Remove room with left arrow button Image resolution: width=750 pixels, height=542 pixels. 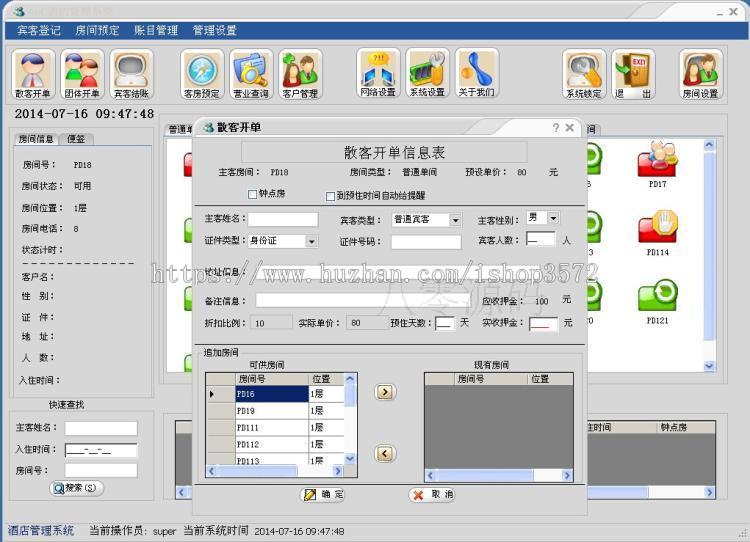coord(385,454)
